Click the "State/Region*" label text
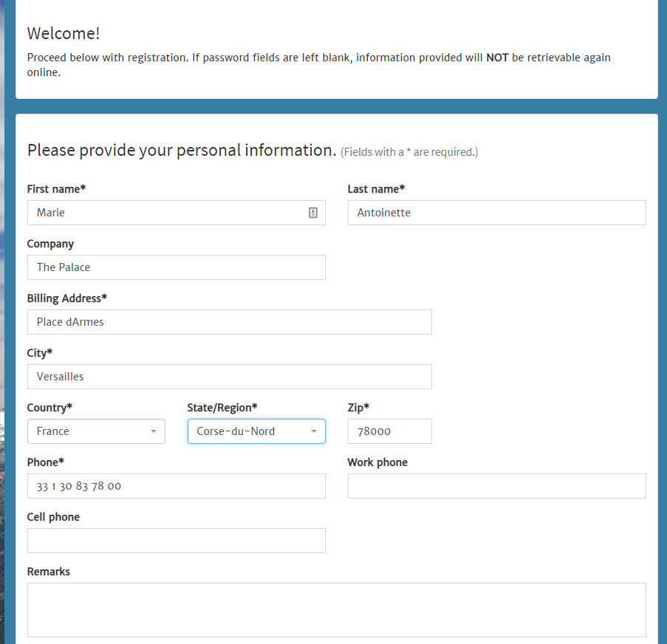Screen dimensions: 667x644 click(x=222, y=408)
